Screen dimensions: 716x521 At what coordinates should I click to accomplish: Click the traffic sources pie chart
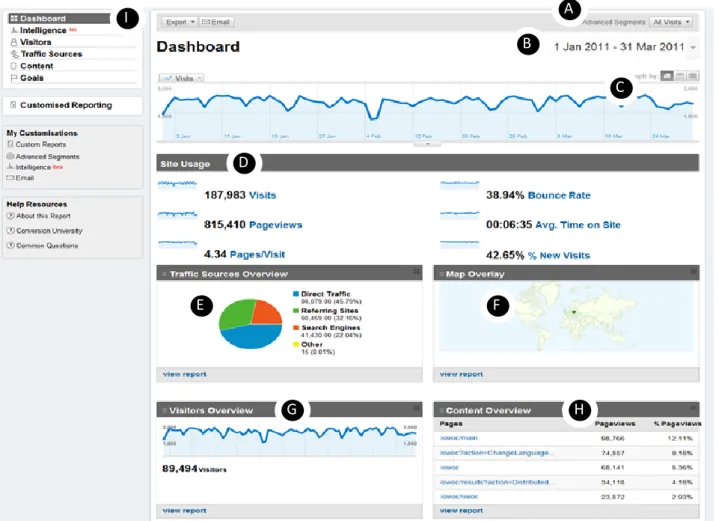click(250, 324)
